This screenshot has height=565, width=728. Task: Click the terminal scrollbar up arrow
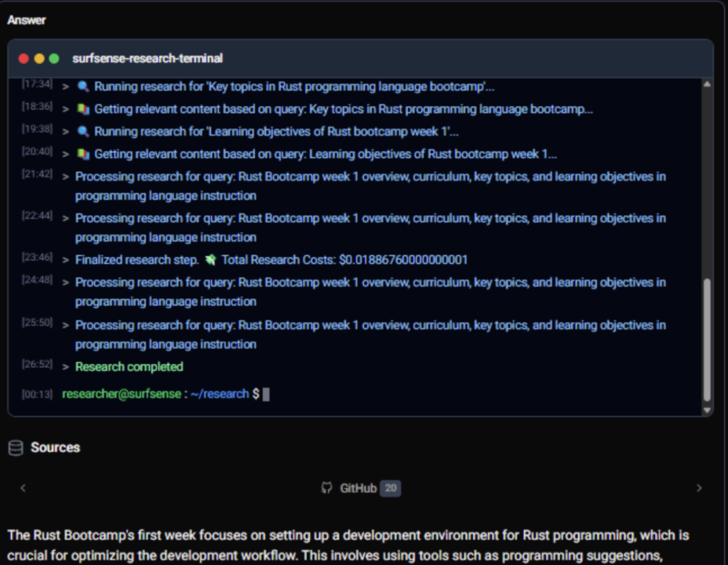point(707,84)
